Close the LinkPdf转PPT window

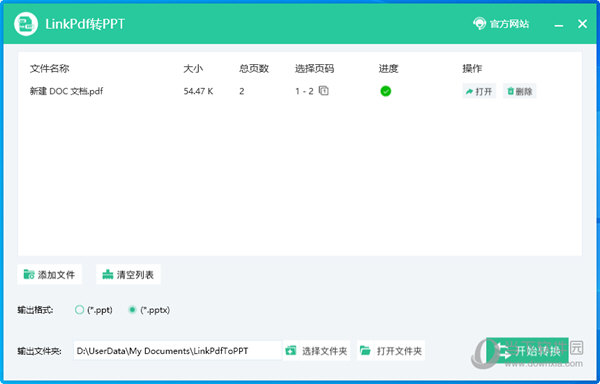[582, 24]
